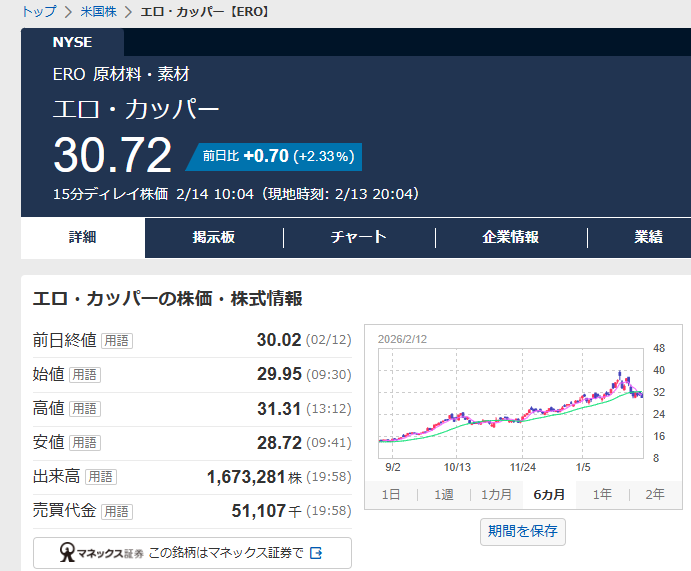Open 用語 glossary for 安値

(x=85, y=443)
